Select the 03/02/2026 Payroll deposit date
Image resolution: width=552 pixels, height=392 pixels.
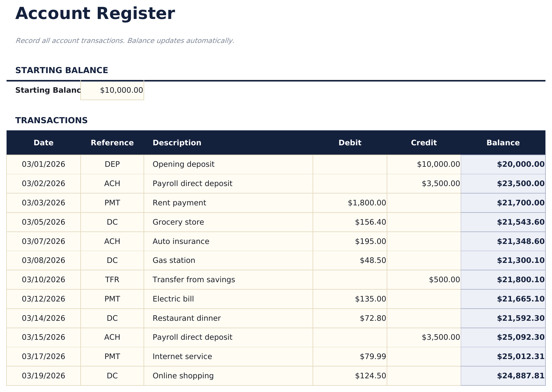[43, 184]
